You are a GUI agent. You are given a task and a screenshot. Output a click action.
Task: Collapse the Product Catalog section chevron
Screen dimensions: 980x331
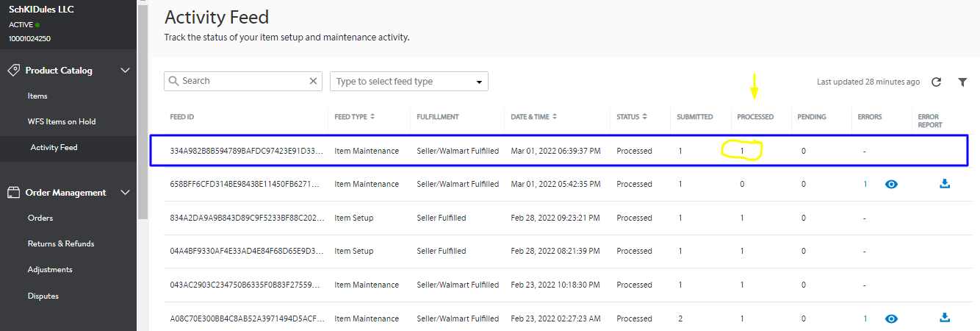point(125,71)
